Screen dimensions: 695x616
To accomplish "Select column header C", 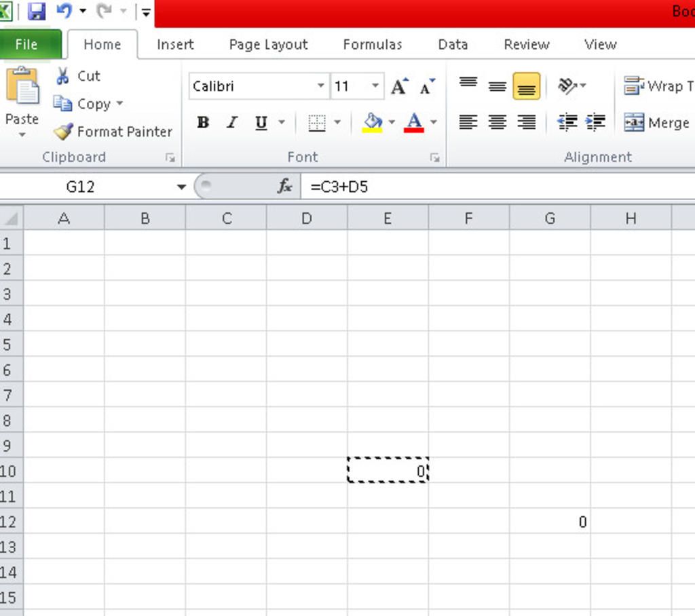I will (226, 218).
